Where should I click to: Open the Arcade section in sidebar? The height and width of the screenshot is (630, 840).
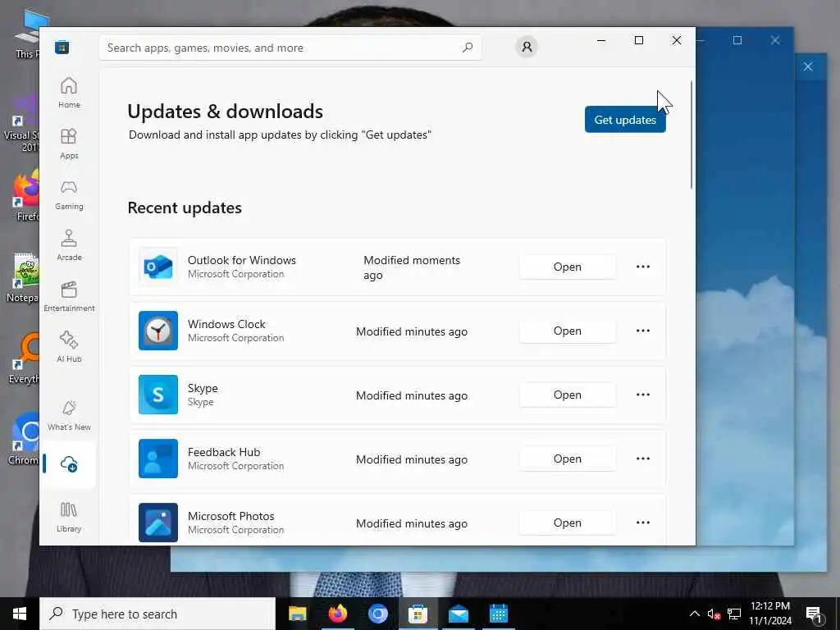69,245
